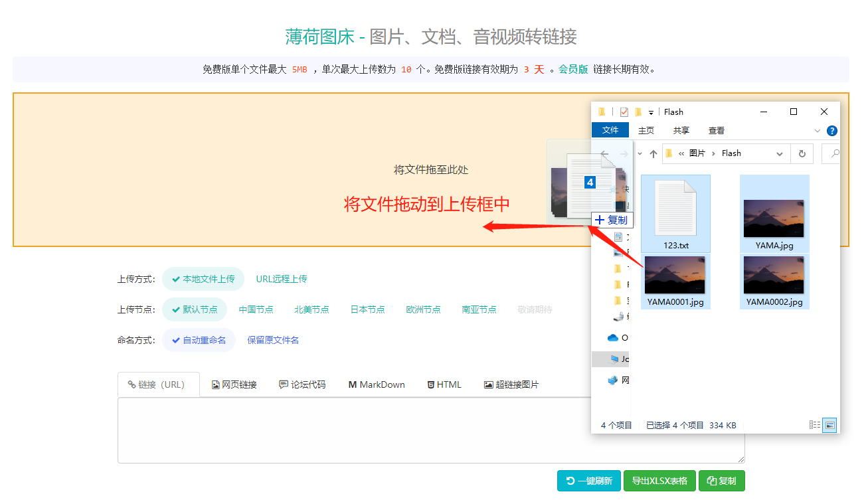Image resolution: width=868 pixels, height=504 pixels.
Task: Click the Network icon in Explorer sidebar
Action: coord(613,380)
